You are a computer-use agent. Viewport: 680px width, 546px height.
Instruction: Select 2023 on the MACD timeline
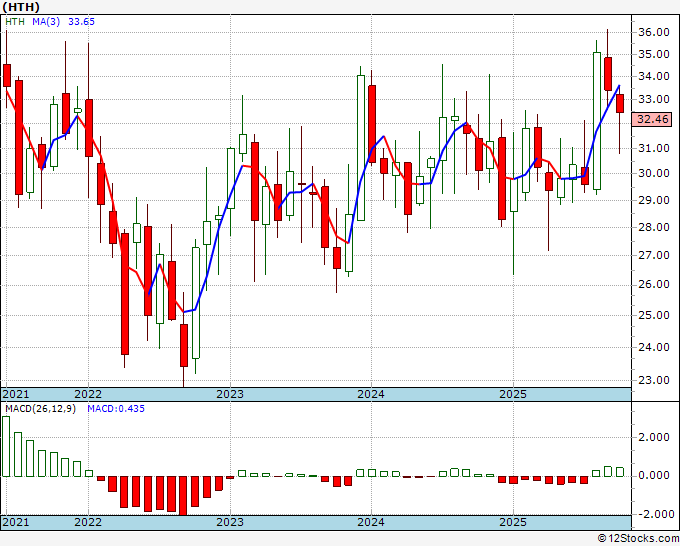[x=230, y=522]
